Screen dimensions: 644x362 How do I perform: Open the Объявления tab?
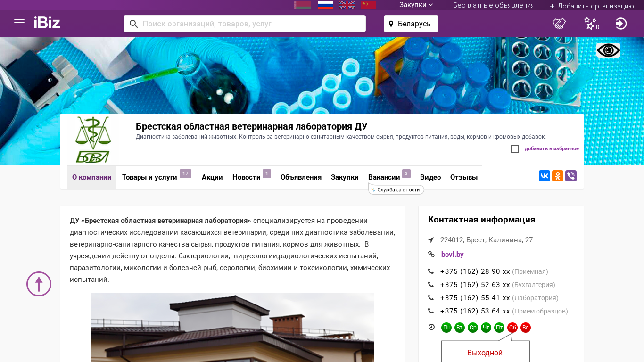tap(301, 177)
